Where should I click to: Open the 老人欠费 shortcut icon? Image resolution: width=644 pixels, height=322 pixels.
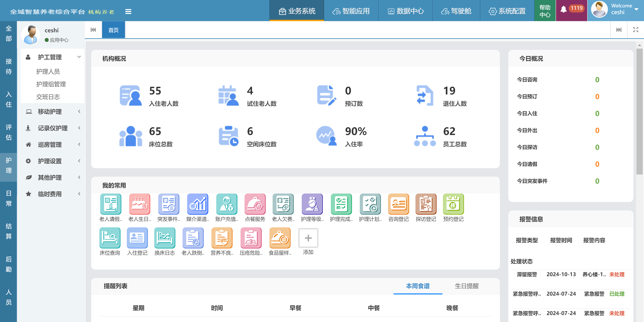click(283, 204)
